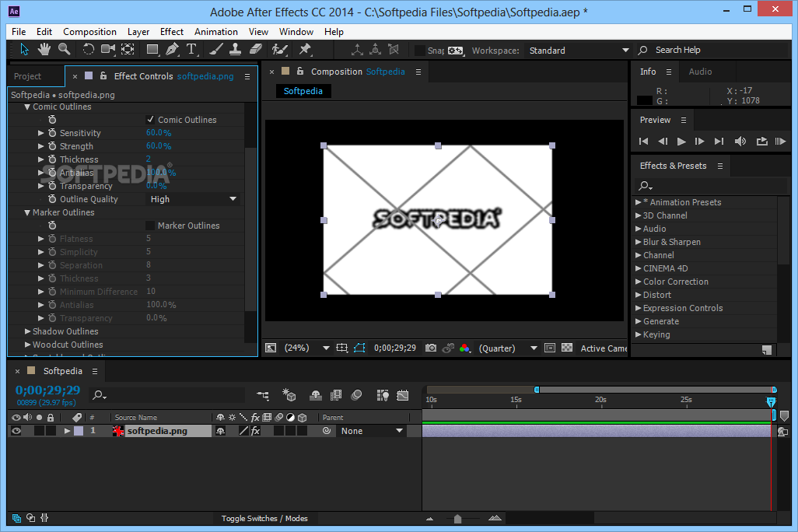The height and width of the screenshot is (532, 798).
Task: Click the Motion Blur enable icon
Action: tap(357, 395)
